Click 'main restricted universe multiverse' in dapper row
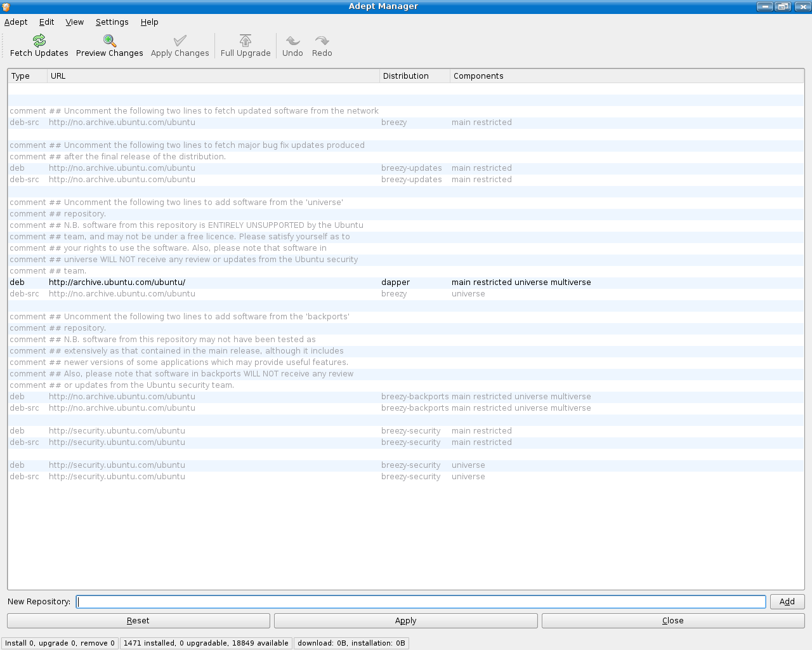The height and width of the screenshot is (650, 812). 521,282
